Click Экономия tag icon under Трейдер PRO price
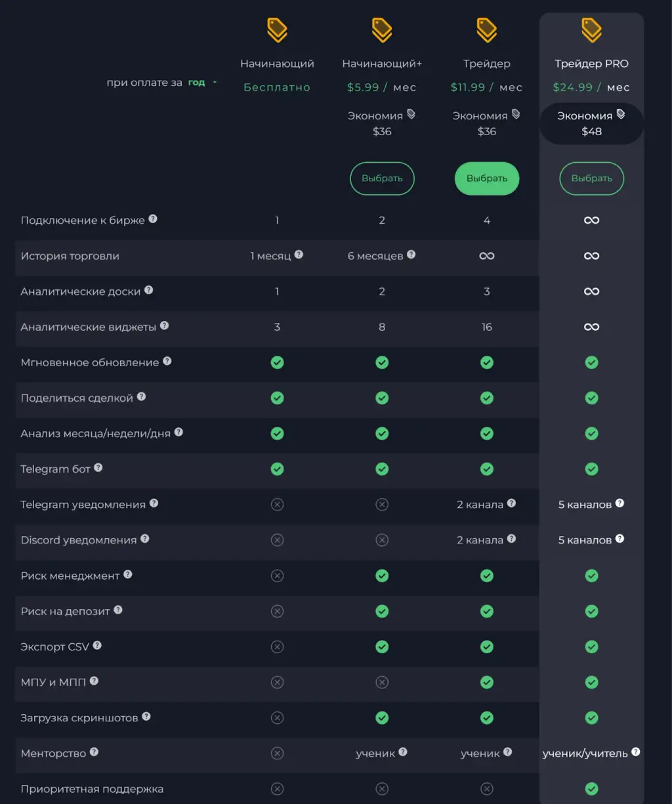Viewport: 672px width, 804px height. (x=621, y=114)
